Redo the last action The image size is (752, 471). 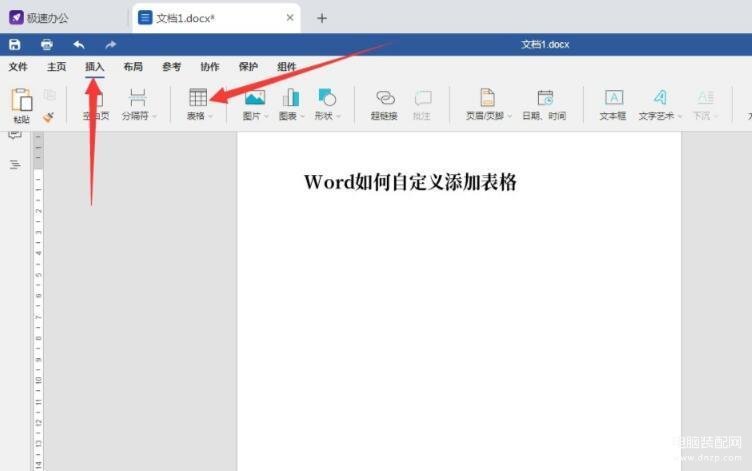click(111, 45)
